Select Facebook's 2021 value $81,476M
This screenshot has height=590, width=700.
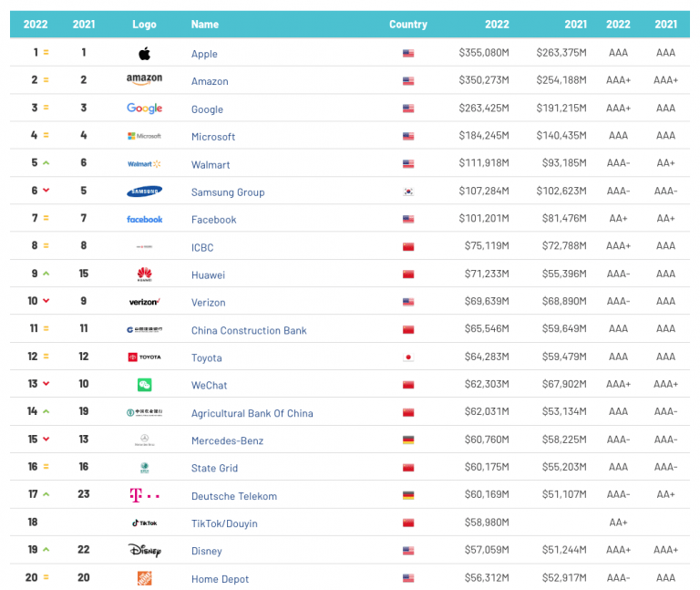[564, 218]
